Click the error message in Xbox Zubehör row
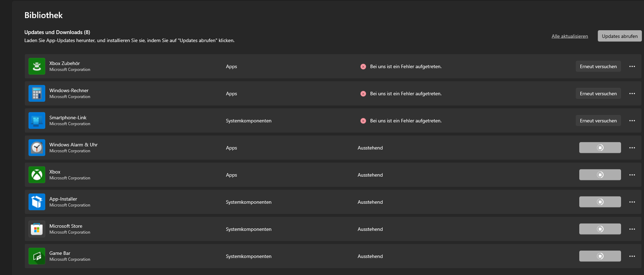The width and height of the screenshot is (644, 275). [406, 66]
